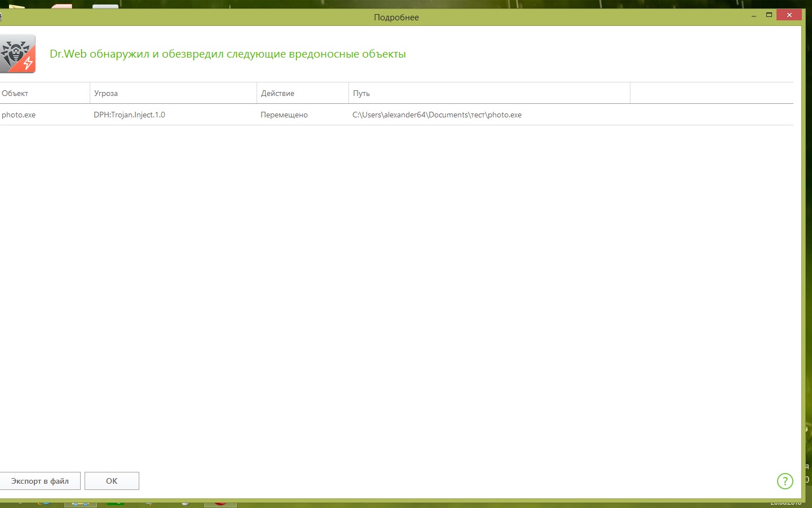Click the Dr.Web detection heading text
This screenshot has height=508, width=812.
228,54
